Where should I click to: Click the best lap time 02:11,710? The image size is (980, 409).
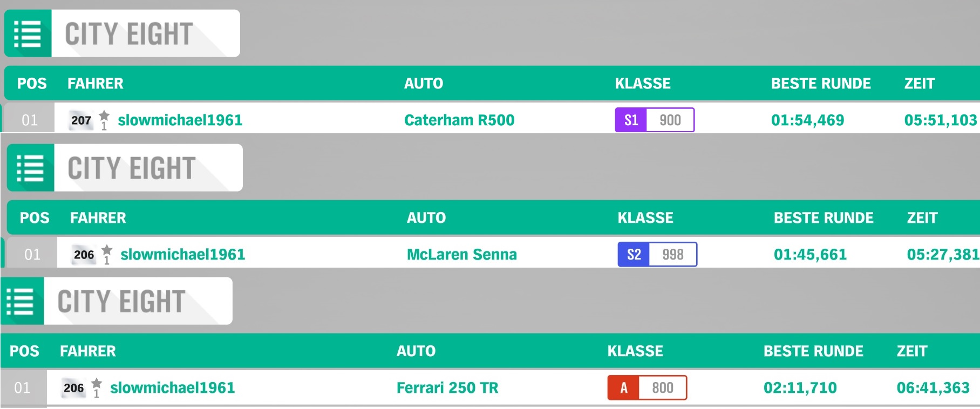[800, 387]
